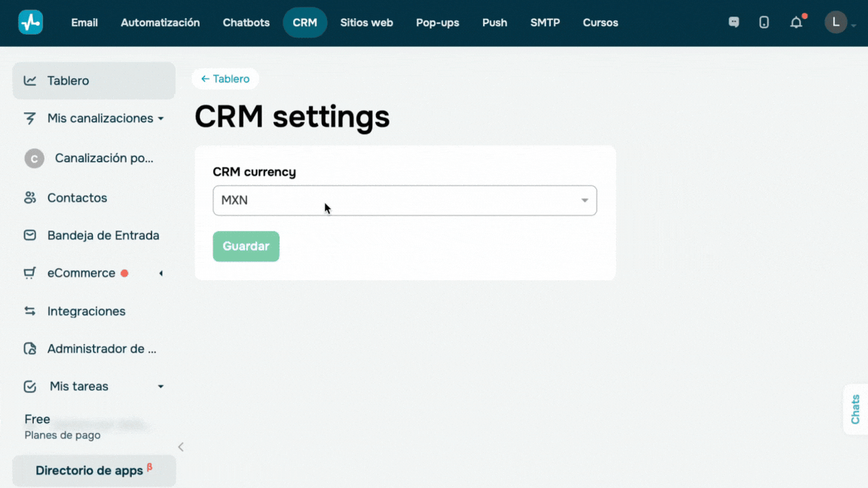
Task: Click Directorio de apps button
Action: (93, 471)
